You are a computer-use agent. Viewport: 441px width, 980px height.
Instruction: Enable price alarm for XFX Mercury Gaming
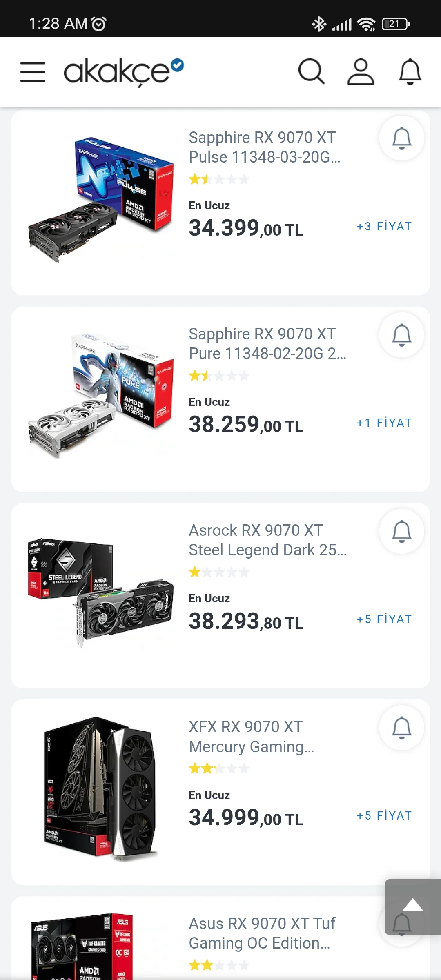401,728
